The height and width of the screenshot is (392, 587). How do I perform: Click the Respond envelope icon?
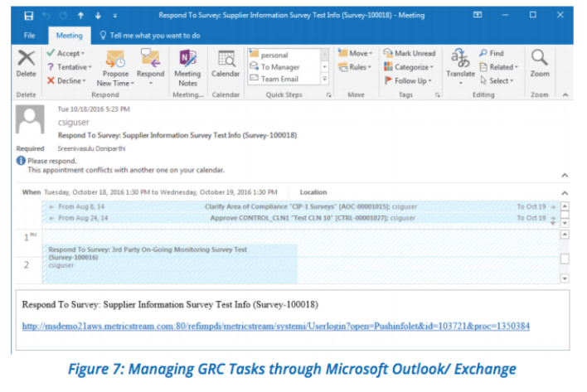click(151, 58)
